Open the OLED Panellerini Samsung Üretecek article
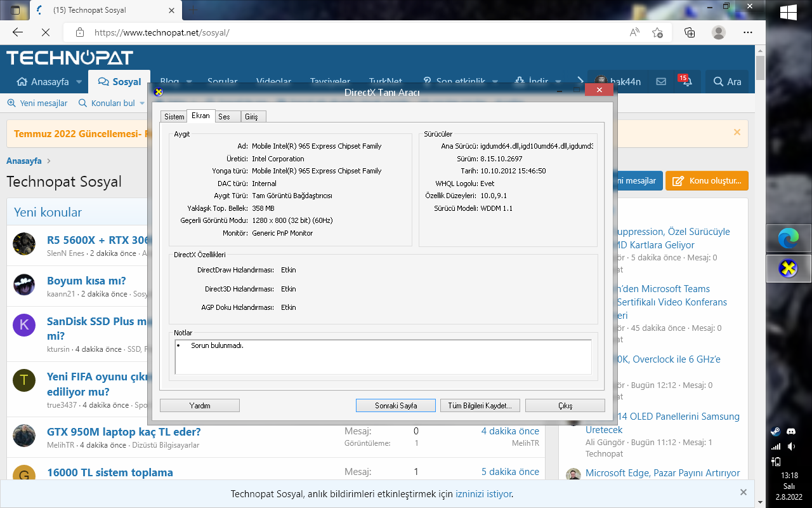Image resolution: width=812 pixels, height=508 pixels. tap(662, 423)
